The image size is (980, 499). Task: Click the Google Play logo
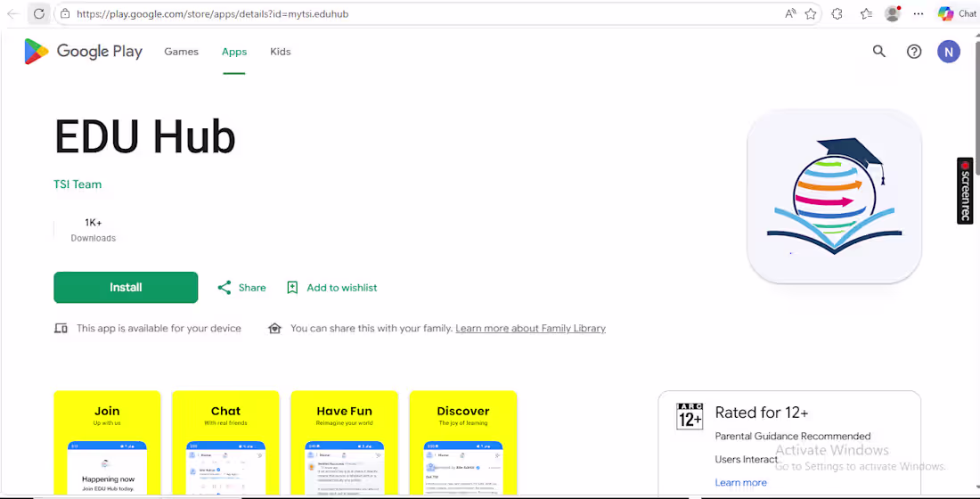click(83, 52)
